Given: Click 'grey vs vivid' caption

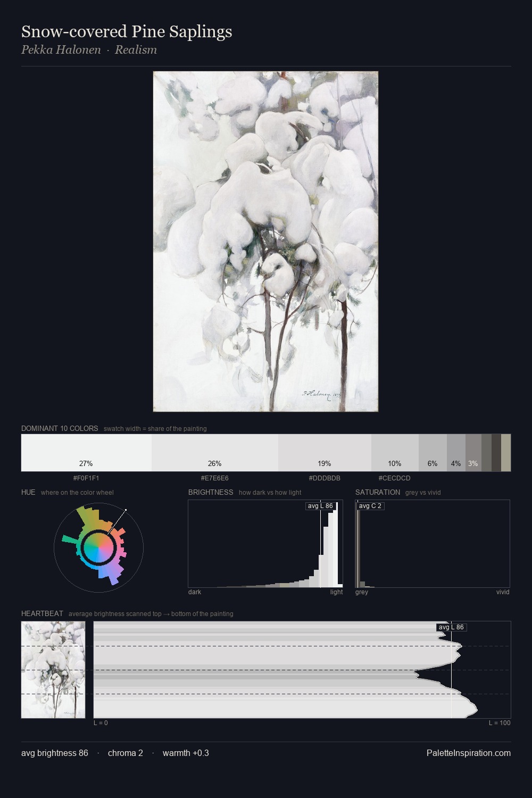Looking at the screenshot, I should (x=423, y=493).
